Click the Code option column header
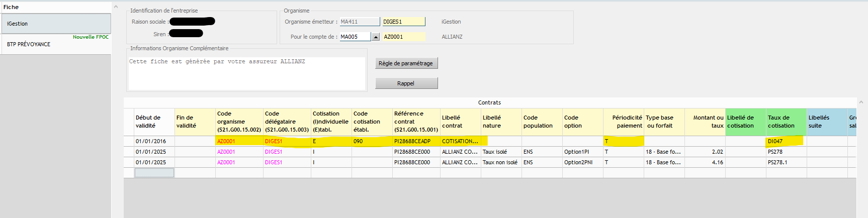 583,122
